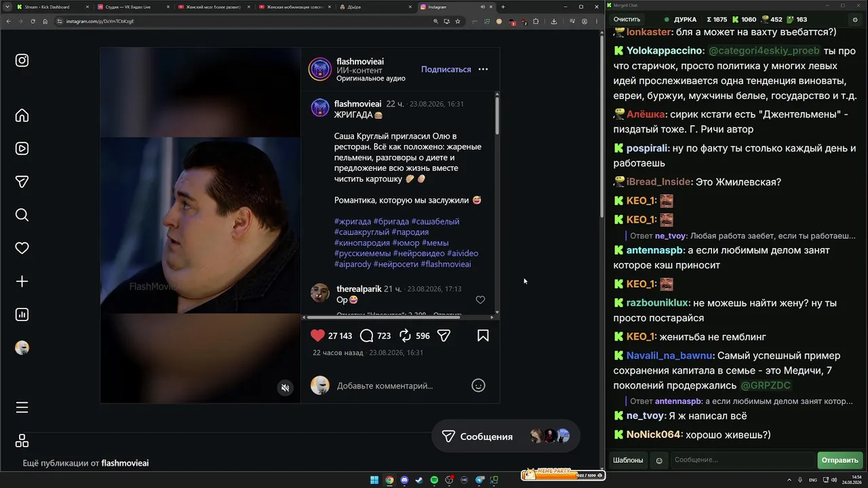Open a new browser tab
The height and width of the screenshot is (488, 868).
click(x=502, y=7)
